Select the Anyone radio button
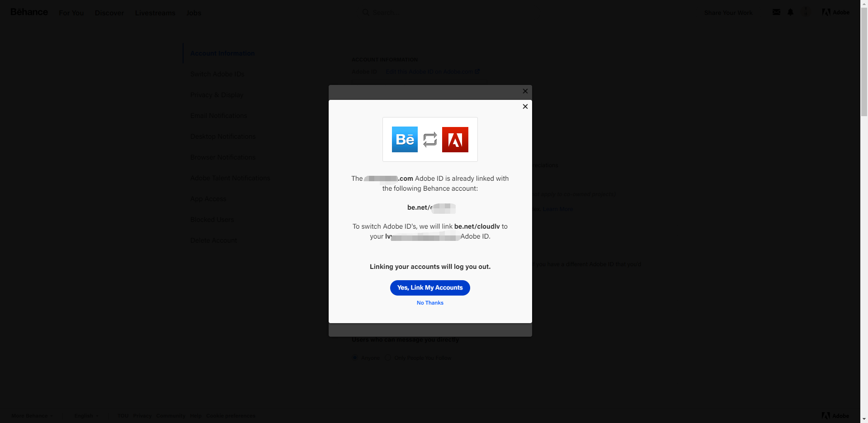 [355, 358]
